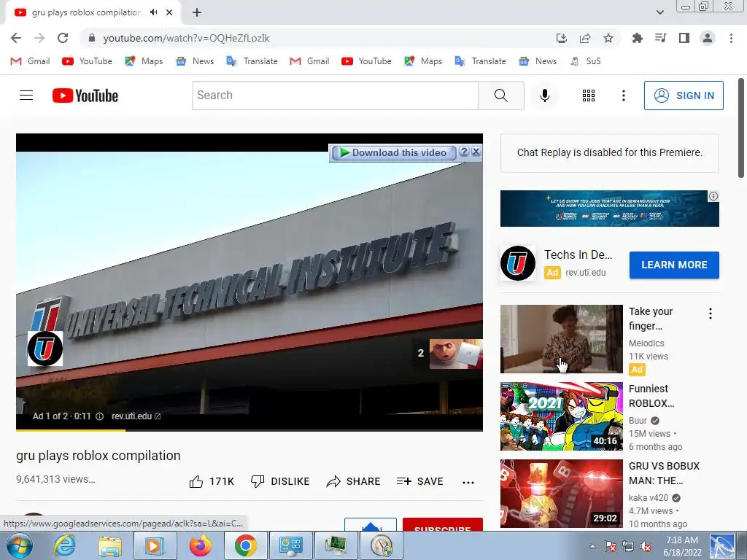Open the Melodics ad video thumbnail

coord(561,339)
